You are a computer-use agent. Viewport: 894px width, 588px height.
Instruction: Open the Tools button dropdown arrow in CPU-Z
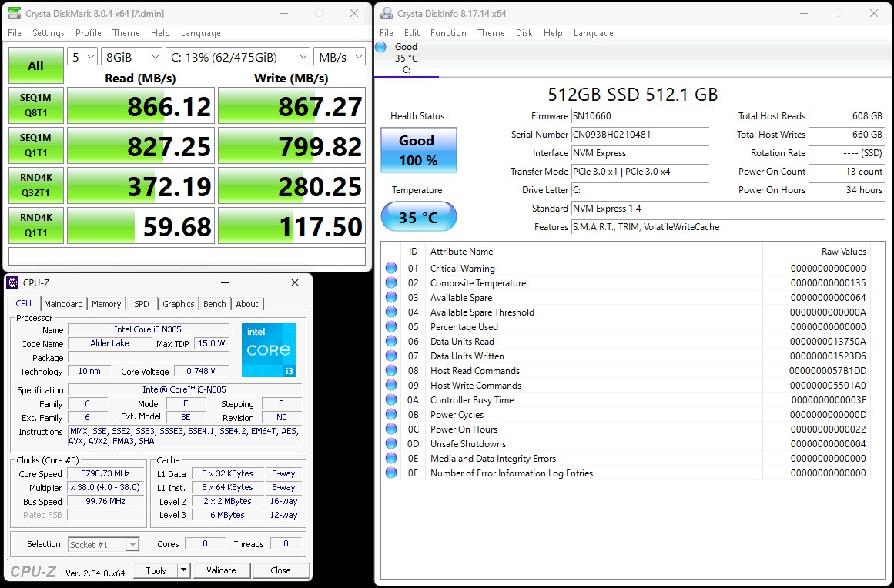[x=183, y=570]
